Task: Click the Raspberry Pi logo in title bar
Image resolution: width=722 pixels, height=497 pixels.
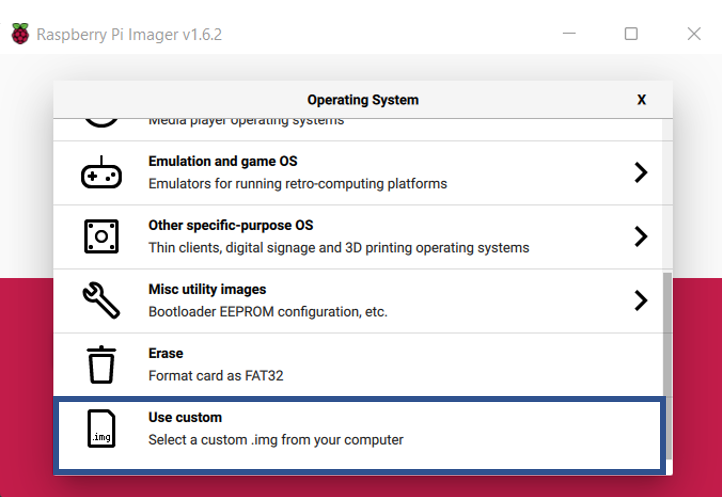Action: (20, 34)
